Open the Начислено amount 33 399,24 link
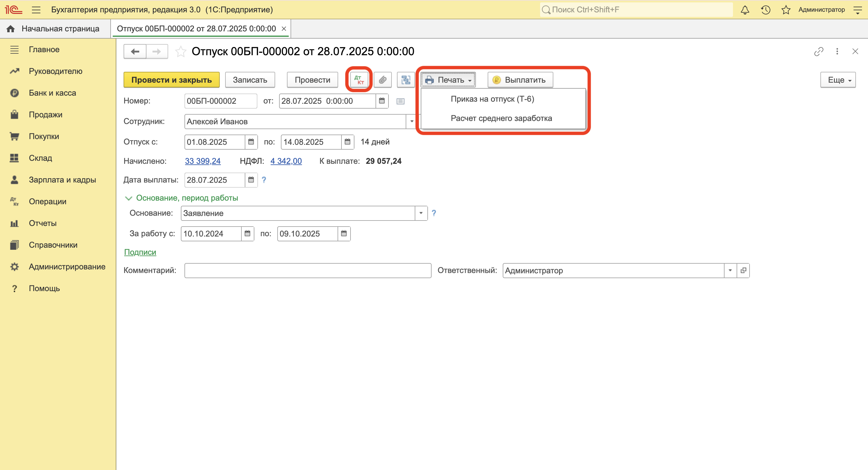 203,161
